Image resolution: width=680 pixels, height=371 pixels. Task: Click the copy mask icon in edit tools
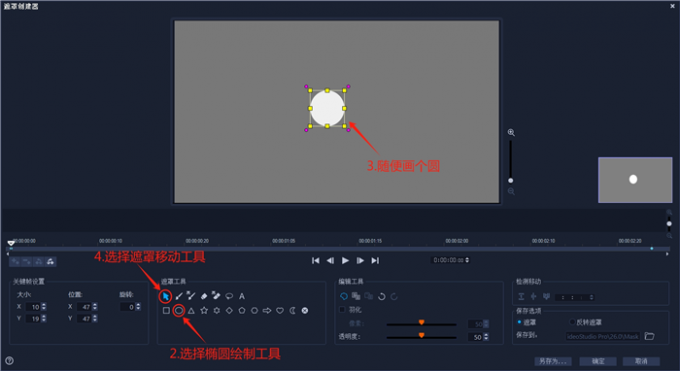(356, 296)
